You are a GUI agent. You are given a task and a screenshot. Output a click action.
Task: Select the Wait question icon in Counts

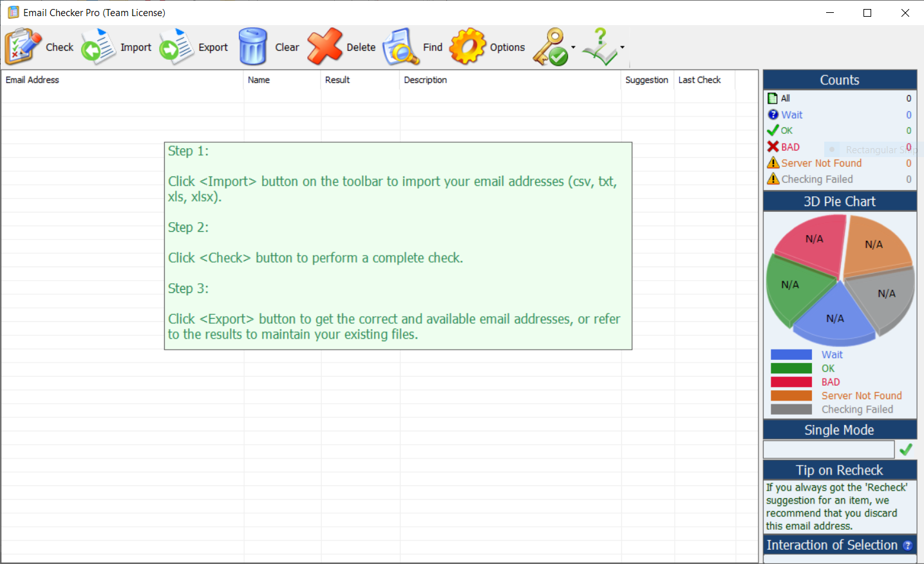pyautogui.click(x=773, y=114)
